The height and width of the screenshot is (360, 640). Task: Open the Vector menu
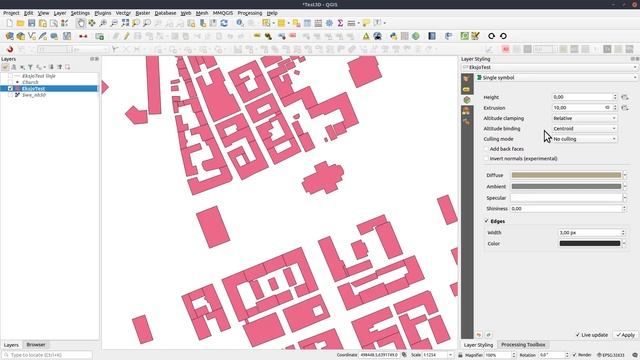(123, 13)
